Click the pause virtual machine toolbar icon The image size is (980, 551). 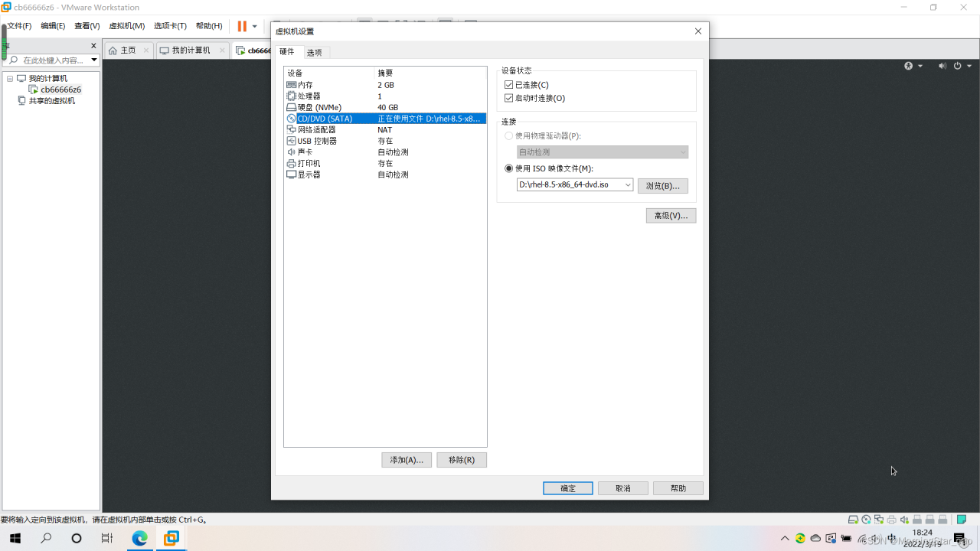[x=242, y=26]
